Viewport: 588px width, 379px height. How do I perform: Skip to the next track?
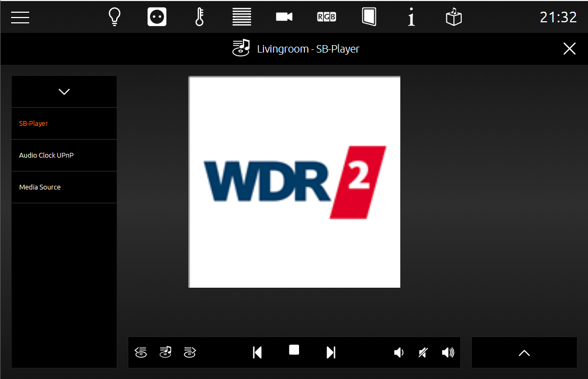(331, 352)
